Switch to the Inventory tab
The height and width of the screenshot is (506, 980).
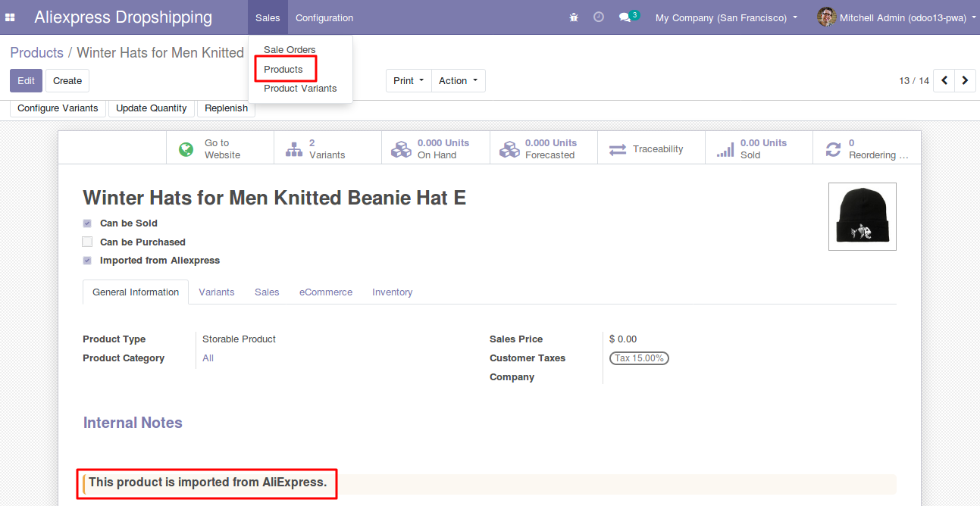point(393,292)
